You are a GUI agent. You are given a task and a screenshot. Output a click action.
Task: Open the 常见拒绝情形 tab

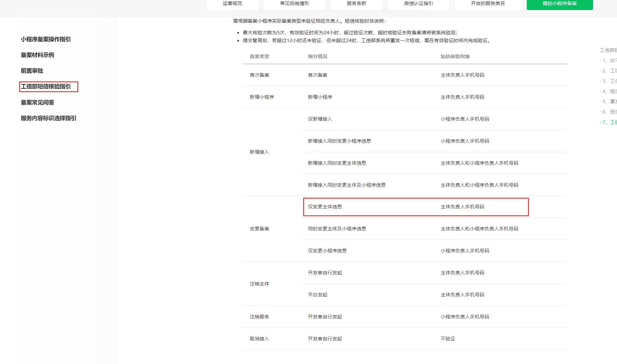coord(294,3)
